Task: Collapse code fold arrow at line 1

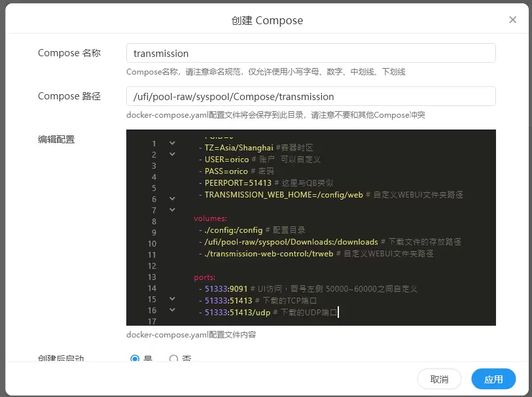Action: click(172, 143)
